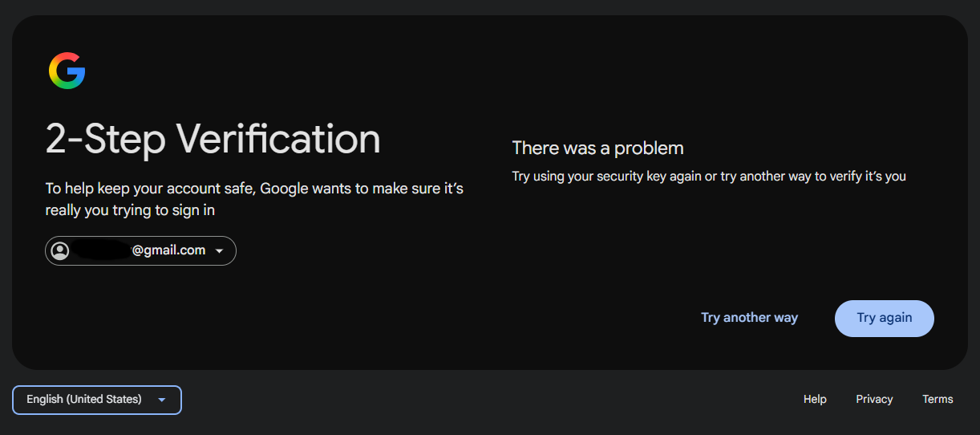Click the Try again button
Screen dimensions: 980x435
[885, 318]
